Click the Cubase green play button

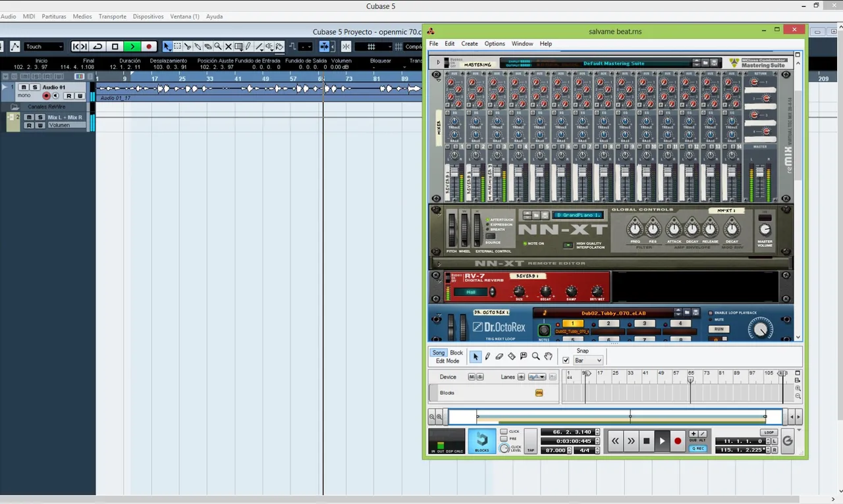click(132, 47)
